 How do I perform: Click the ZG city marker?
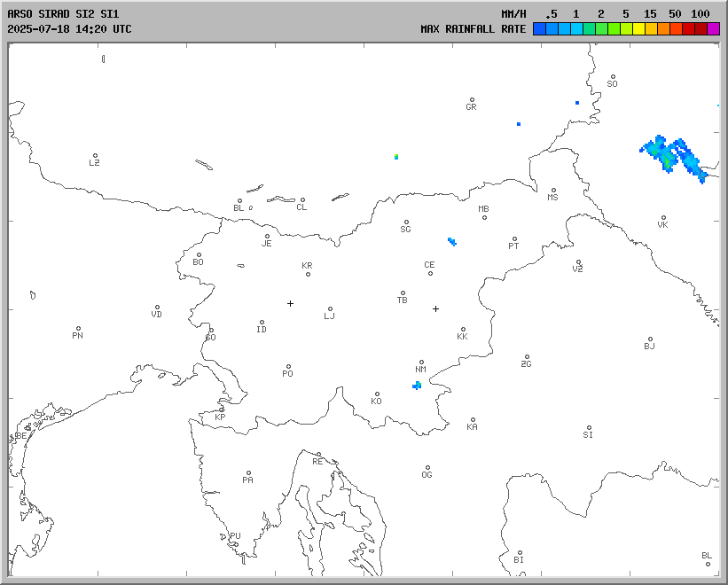click(527, 357)
